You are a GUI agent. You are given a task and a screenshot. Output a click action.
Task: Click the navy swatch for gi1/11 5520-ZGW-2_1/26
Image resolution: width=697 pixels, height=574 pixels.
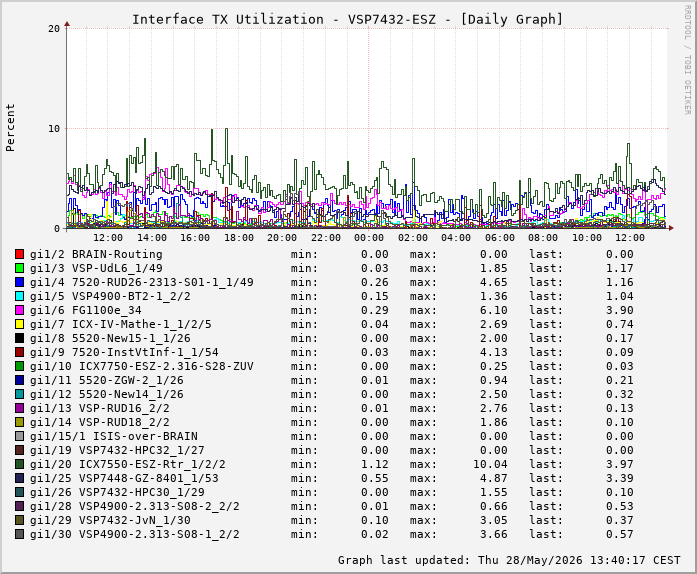coord(19,380)
